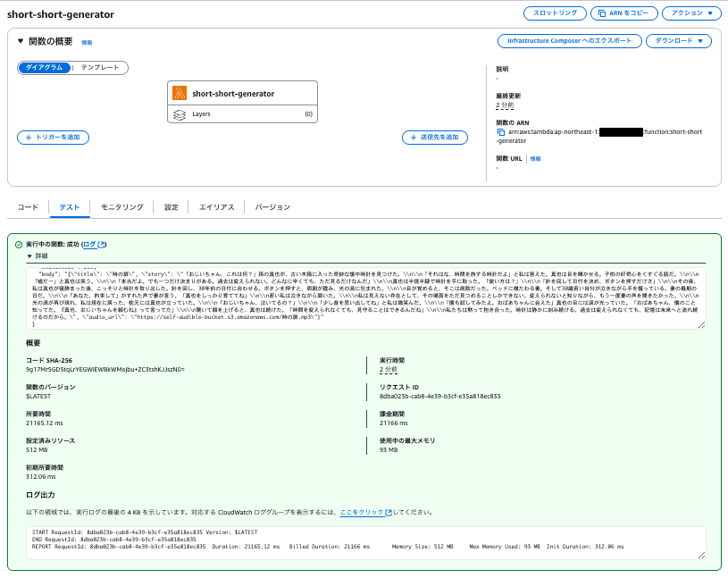Add a trigger with トリガーを追加
This screenshot has width=728, height=578.
pyautogui.click(x=53, y=138)
